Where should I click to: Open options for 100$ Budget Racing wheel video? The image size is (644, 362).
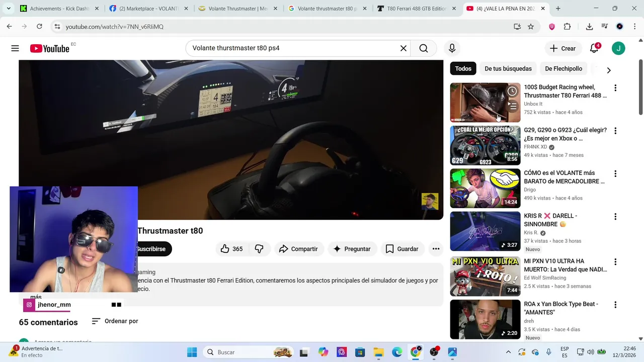[615, 88]
